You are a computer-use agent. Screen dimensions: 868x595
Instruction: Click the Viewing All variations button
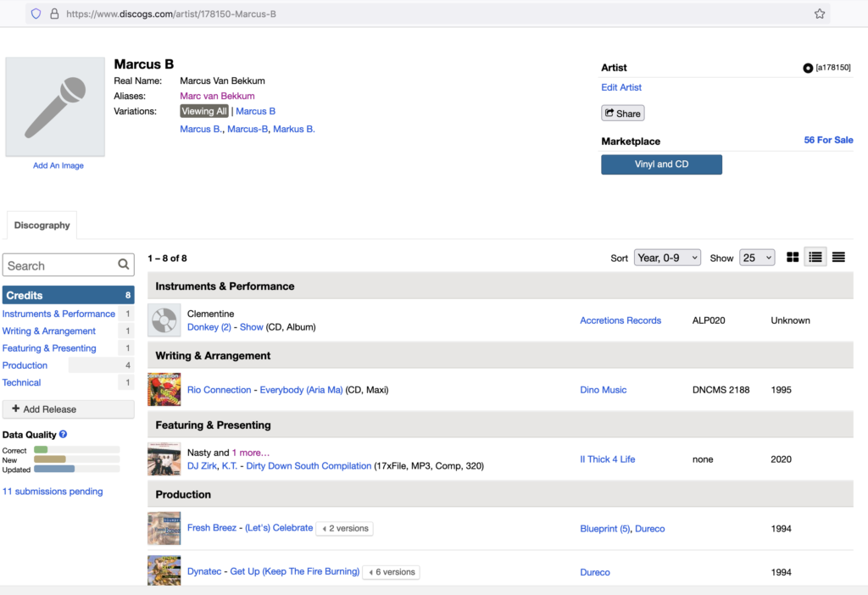click(203, 111)
